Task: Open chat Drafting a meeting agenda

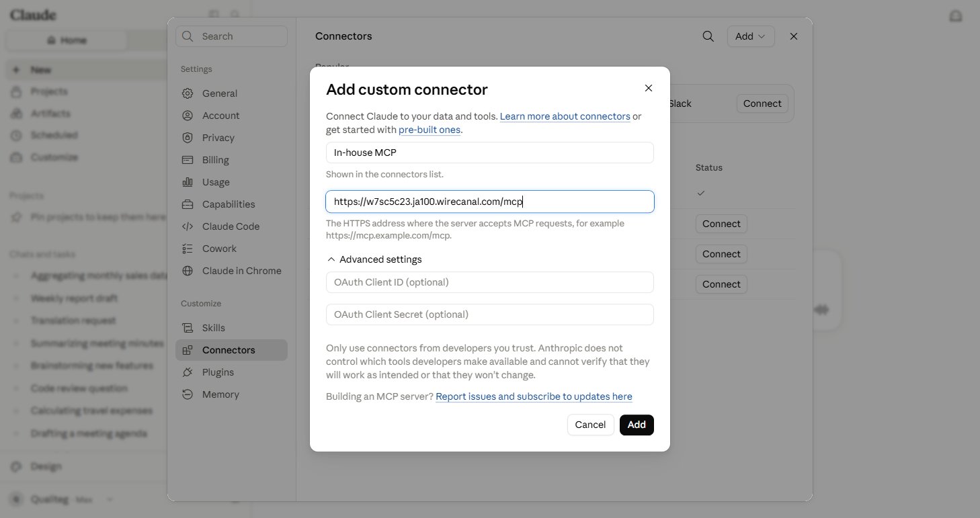Action: click(x=88, y=433)
